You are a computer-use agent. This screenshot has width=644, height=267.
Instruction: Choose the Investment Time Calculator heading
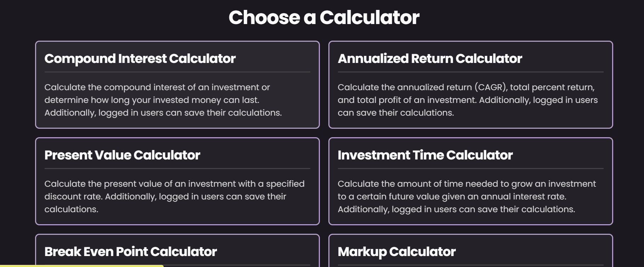(x=425, y=155)
